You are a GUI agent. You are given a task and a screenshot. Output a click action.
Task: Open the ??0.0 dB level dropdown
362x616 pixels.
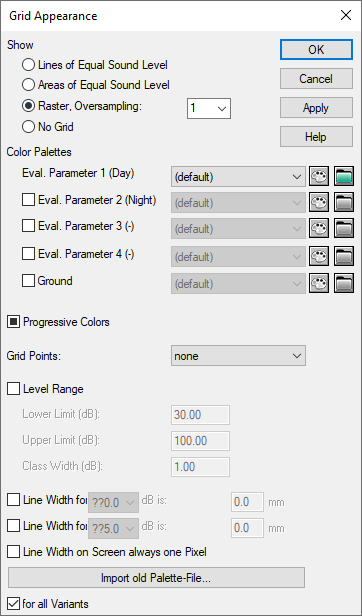(114, 502)
